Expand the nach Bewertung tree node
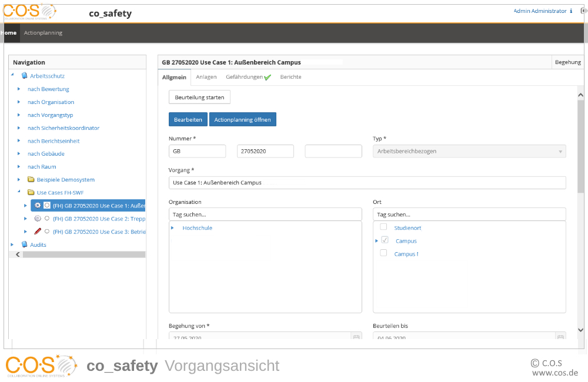Image resolution: width=588 pixels, height=382 pixels. [x=19, y=89]
